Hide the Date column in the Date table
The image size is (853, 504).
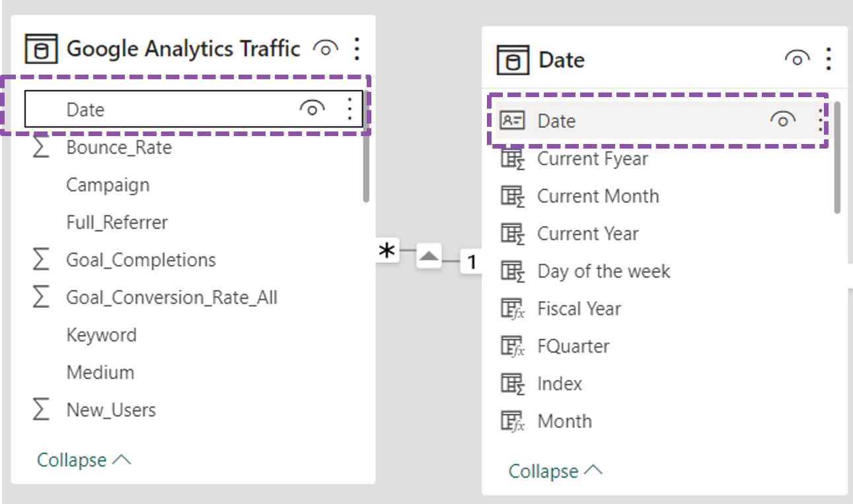tap(784, 120)
